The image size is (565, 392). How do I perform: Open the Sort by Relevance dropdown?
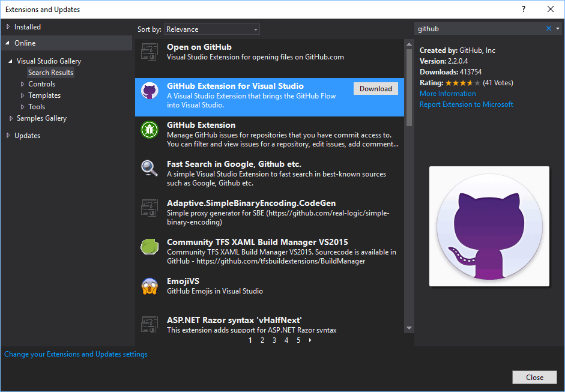212,29
